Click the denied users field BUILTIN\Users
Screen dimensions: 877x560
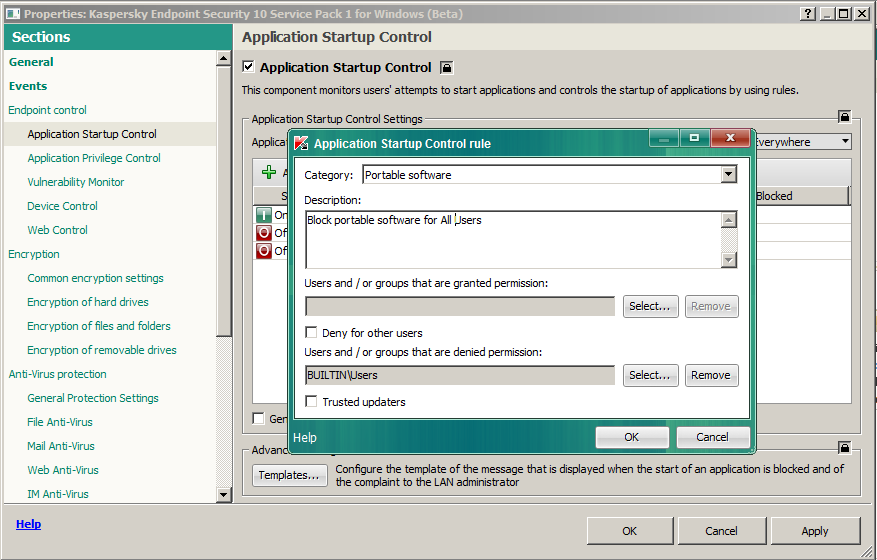pos(460,375)
